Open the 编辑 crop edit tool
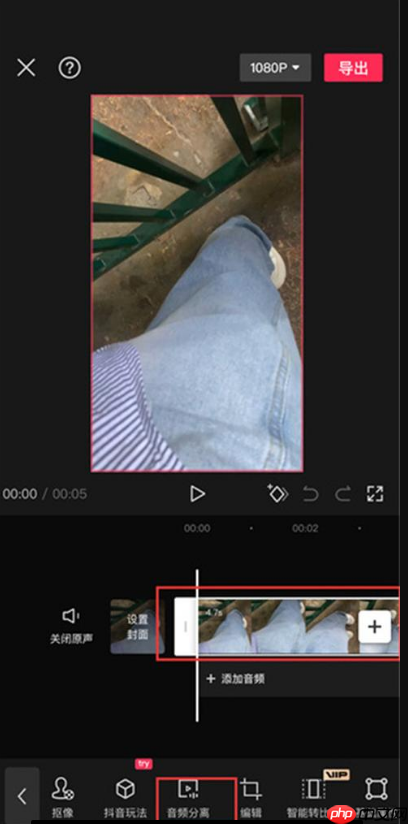 pos(251,797)
